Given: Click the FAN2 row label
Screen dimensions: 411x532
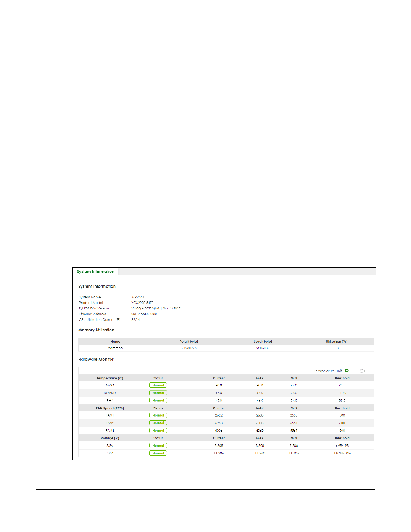Looking at the screenshot, I should click(110, 423).
